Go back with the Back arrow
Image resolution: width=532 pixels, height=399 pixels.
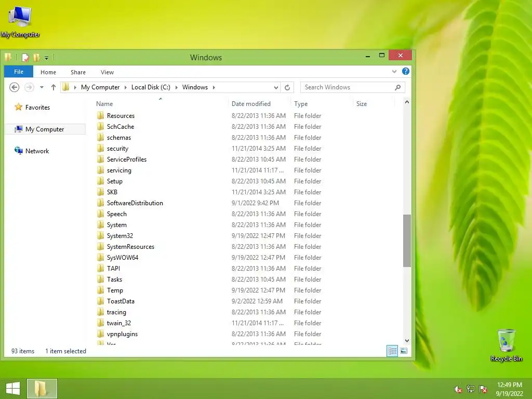pyautogui.click(x=14, y=87)
